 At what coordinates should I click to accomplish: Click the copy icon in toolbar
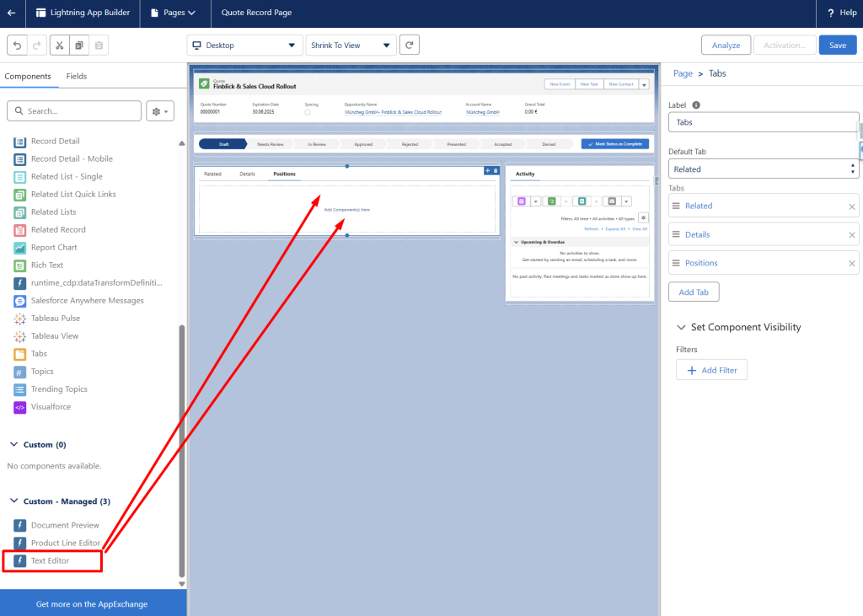[x=79, y=46]
